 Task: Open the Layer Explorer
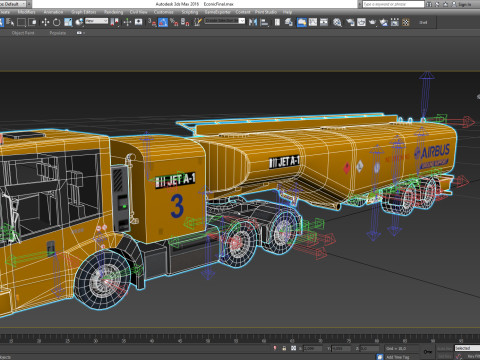tap(289, 22)
